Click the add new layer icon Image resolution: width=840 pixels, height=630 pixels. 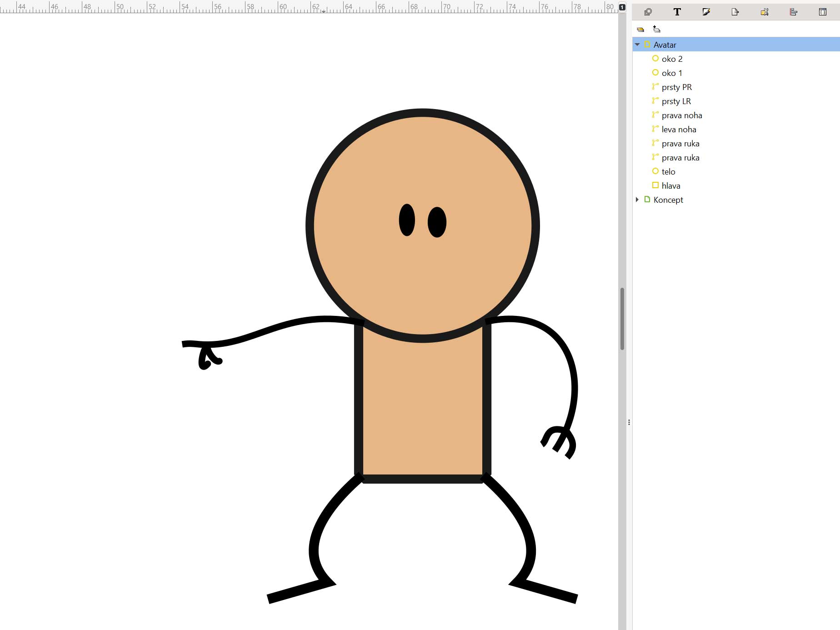656,30
